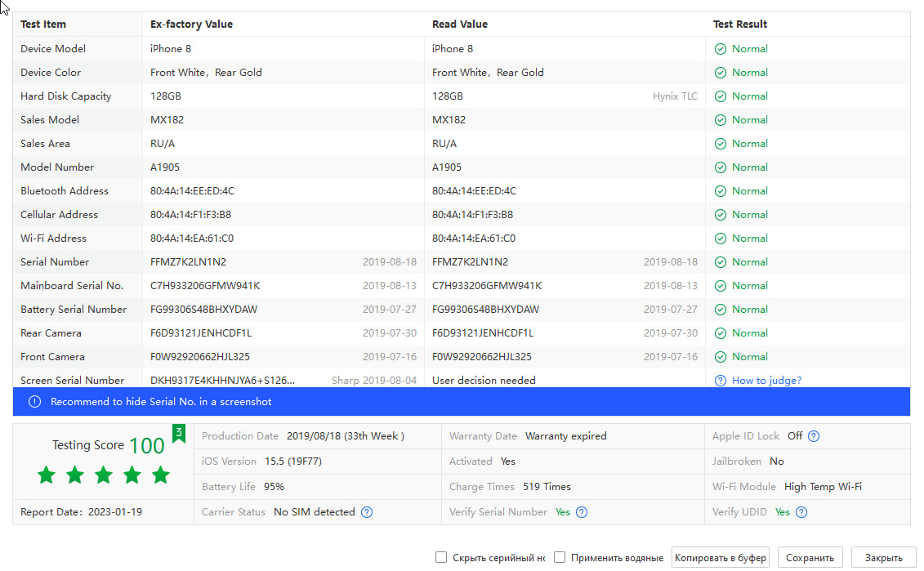The image size is (924, 571).
Task: Click the Test Result column header
Action: (x=740, y=25)
